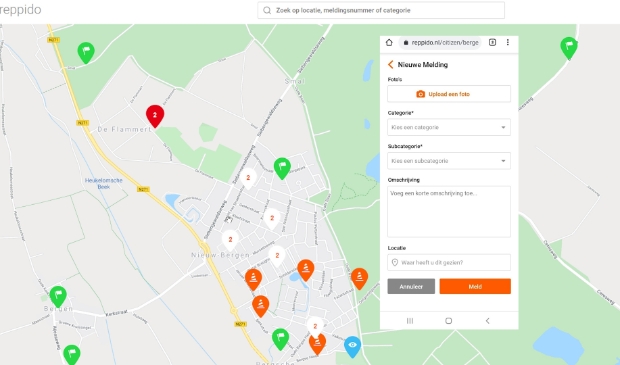Focus the Omschrijving text area
Image resolution: width=620 pixels, height=365 pixels.
(x=449, y=212)
